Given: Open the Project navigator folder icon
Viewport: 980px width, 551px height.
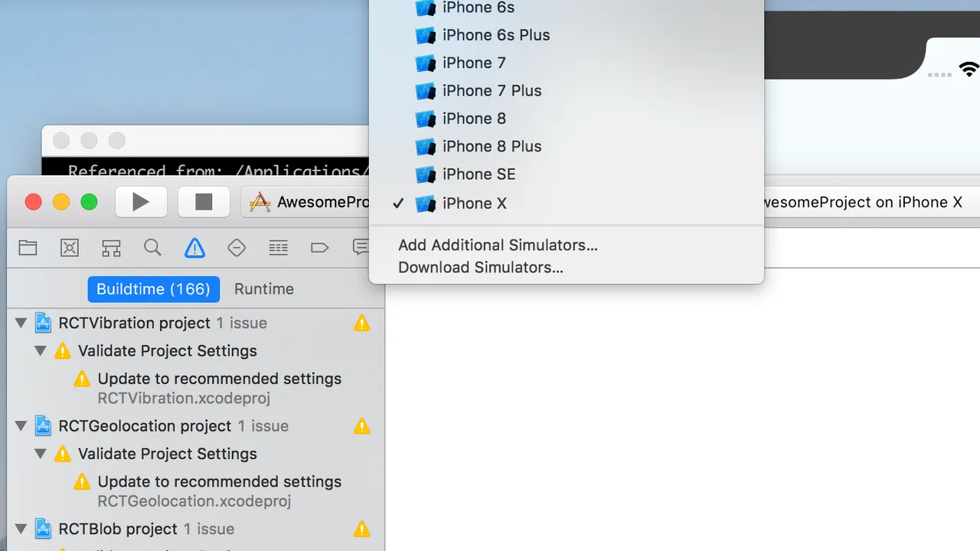Looking at the screenshot, I should [x=28, y=247].
